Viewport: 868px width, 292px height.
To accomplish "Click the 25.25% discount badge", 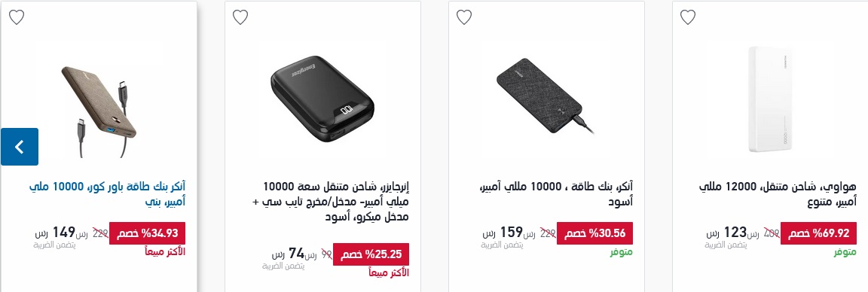I will click(371, 254).
